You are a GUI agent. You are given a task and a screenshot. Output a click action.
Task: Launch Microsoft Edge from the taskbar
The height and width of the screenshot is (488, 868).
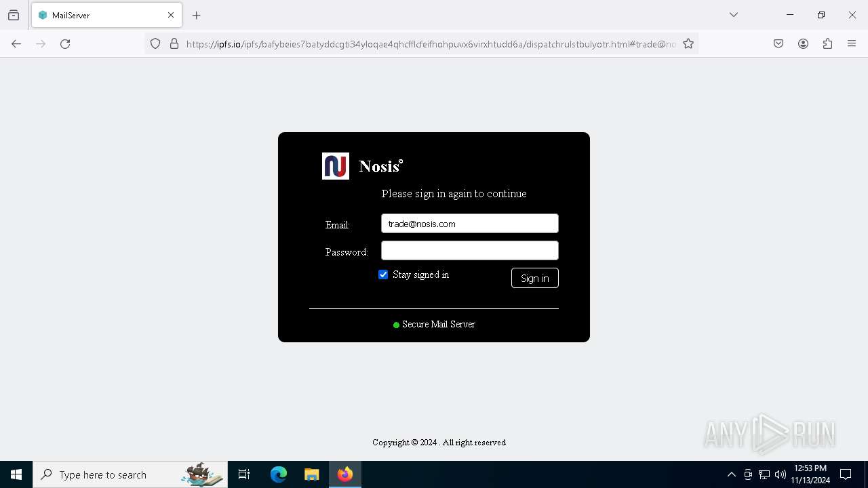click(279, 474)
